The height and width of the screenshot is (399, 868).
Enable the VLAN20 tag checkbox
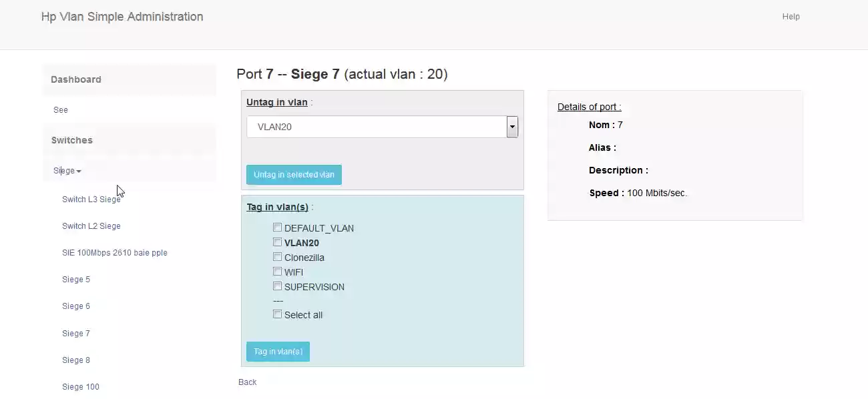277,242
